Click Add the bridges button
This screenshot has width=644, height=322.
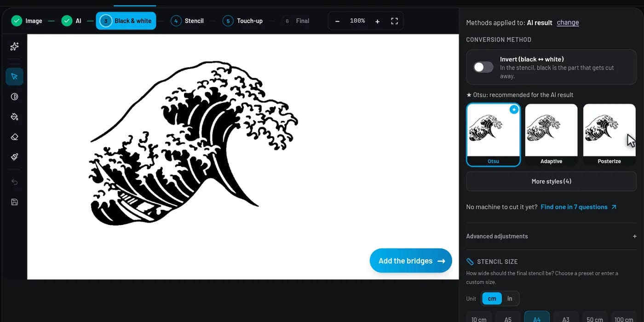click(x=411, y=261)
